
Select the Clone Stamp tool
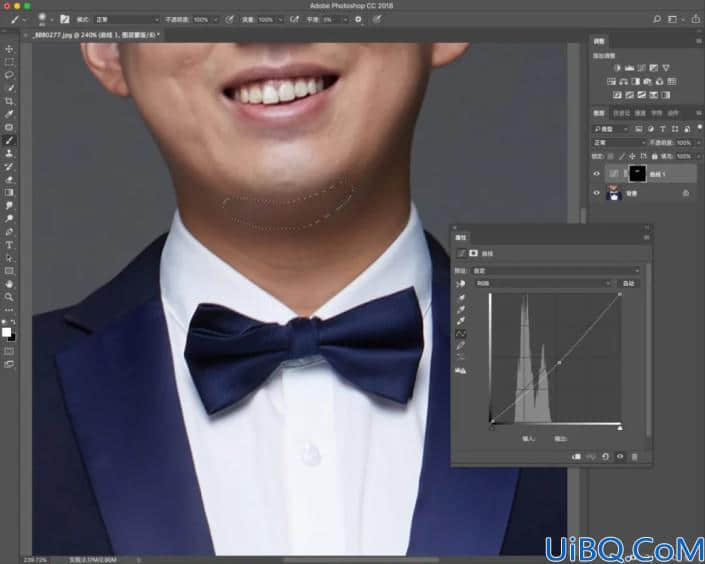(9, 153)
